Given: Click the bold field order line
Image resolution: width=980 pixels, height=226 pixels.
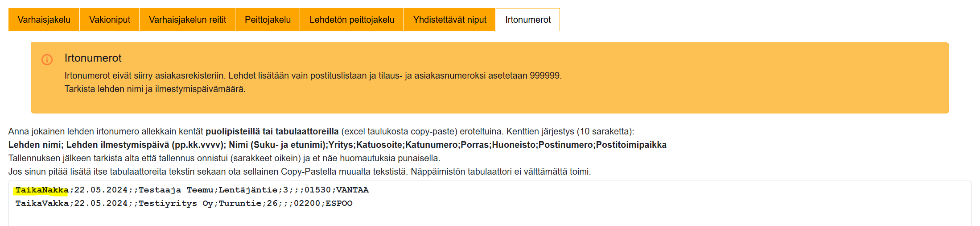Looking at the screenshot, I should point(337,145).
